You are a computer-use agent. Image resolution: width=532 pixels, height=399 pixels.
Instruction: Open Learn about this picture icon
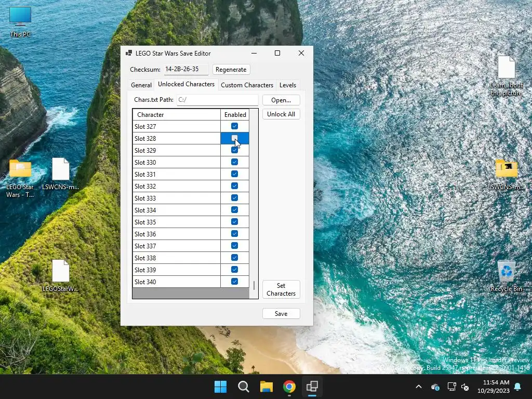(x=506, y=76)
